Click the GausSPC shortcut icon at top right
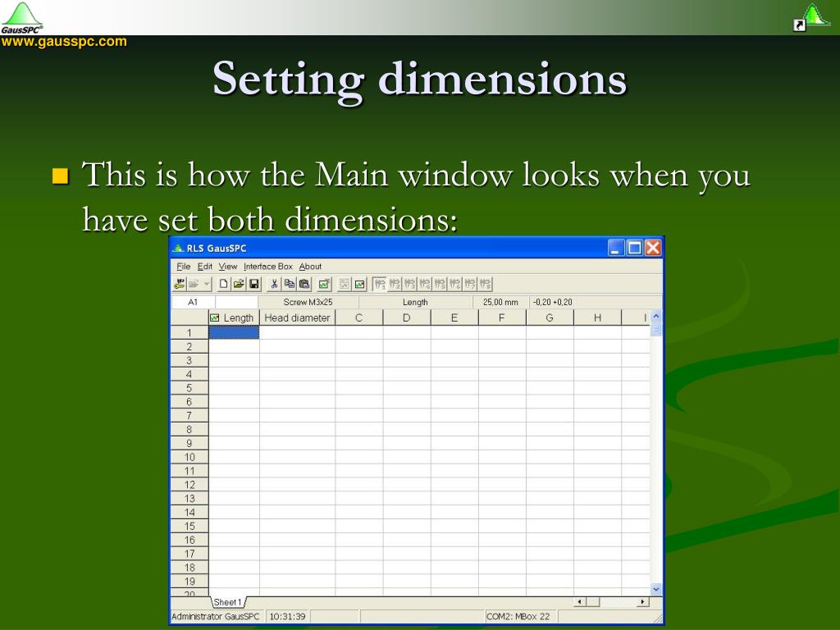 812,16
